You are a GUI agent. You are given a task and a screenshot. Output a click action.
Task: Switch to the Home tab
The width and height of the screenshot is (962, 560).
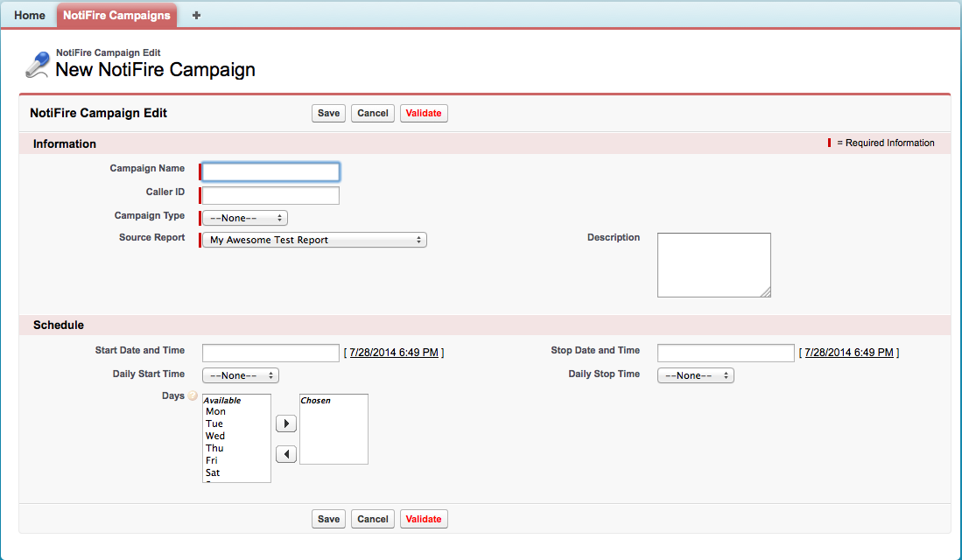click(30, 16)
